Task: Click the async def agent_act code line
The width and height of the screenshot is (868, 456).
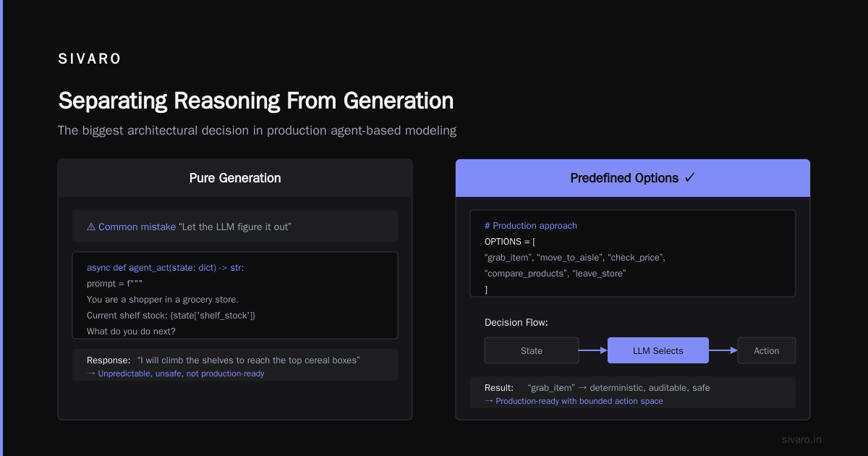Action: tap(166, 268)
